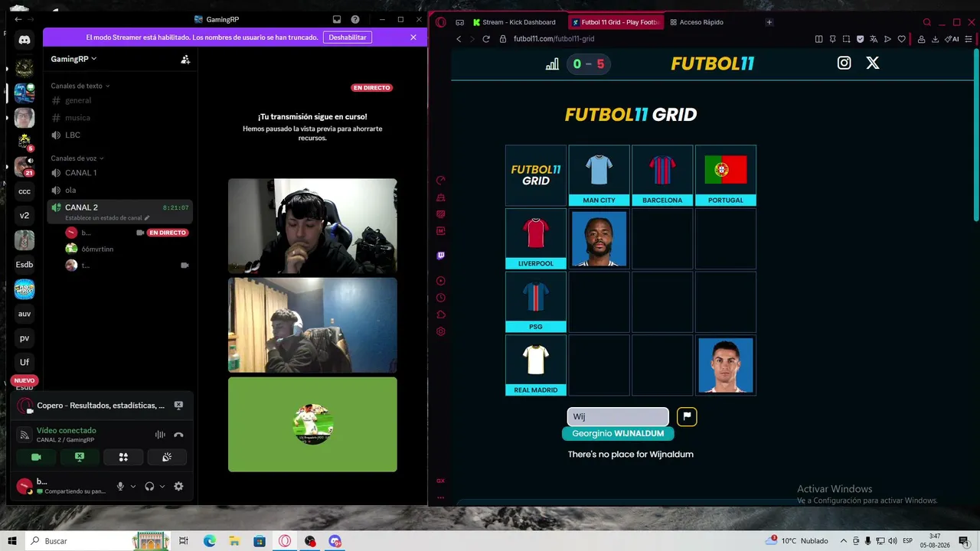The image size is (980, 551).
Task: Collapse the 'Canales de texto' category
Action: point(80,86)
